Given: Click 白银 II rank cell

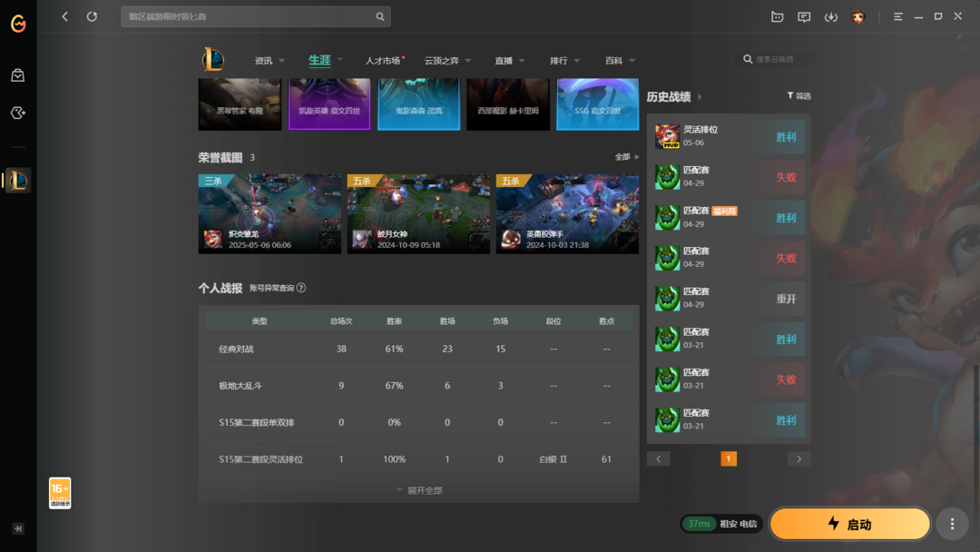Looking at the screenshot, I should pos(554,458).
